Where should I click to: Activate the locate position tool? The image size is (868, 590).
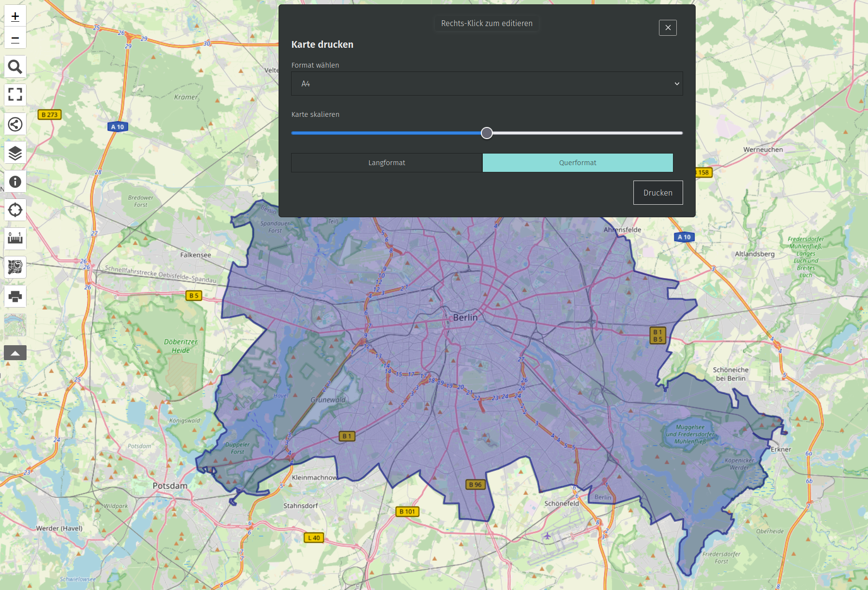tap(15, 210)
